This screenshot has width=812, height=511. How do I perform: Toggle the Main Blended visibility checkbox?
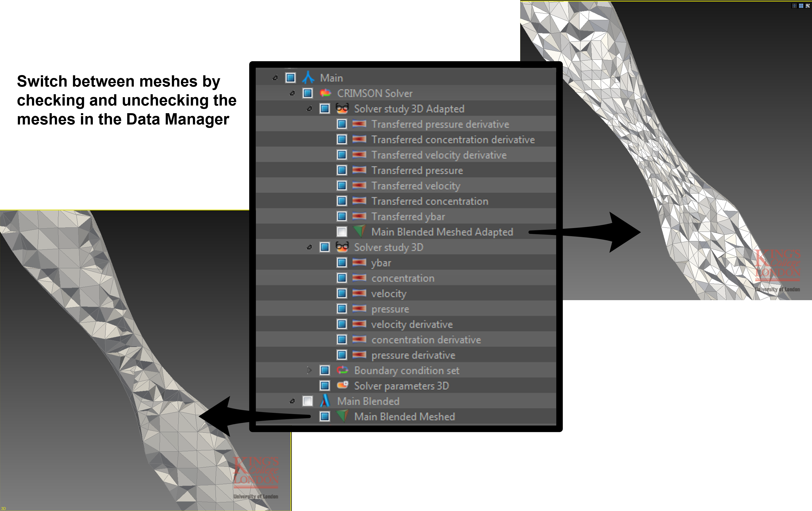[308, 401]
